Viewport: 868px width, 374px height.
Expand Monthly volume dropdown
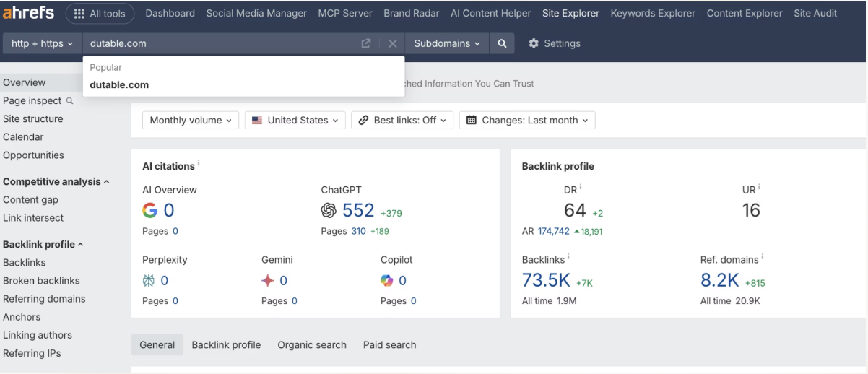click(191, 121)
